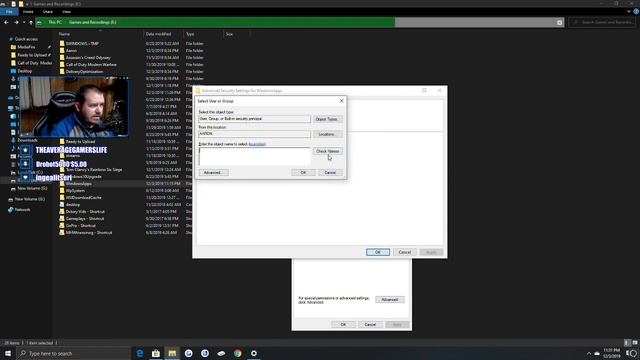Go back in File Explorer
Viewport: 640px width, 360px height.
6,22
